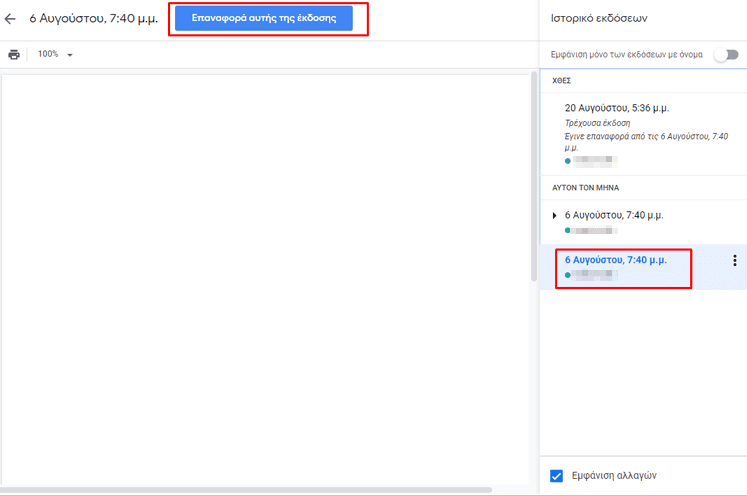The width and height of the screenshot is (747, 496).
Task: Open the three-dot menu for selected version
Action: (735, 260)
